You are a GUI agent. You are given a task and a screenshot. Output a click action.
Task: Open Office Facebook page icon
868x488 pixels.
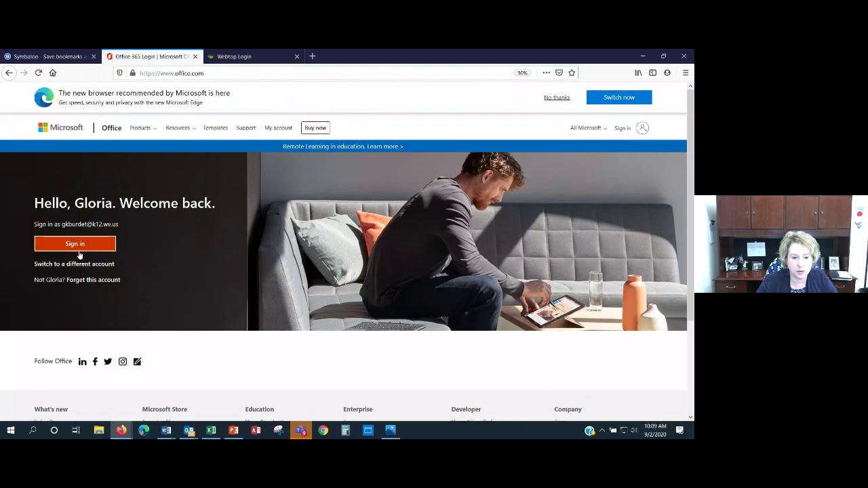tap(95, 362)
